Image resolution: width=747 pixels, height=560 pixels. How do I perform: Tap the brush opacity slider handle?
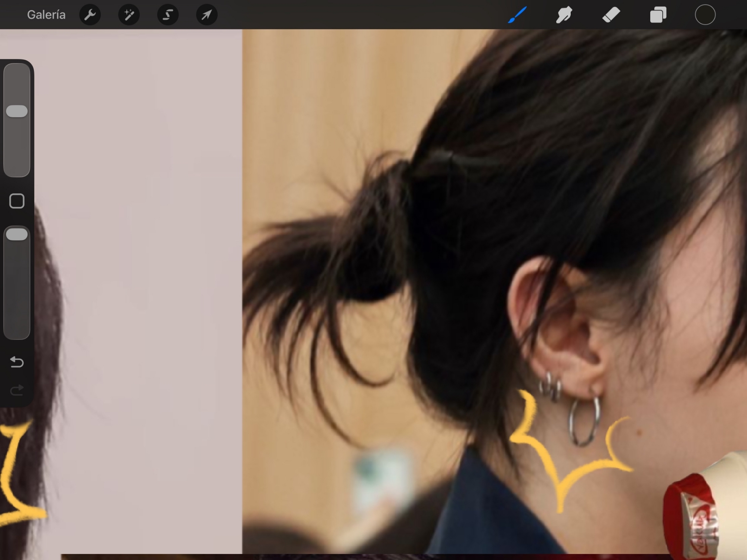click(x=17, y=234)
